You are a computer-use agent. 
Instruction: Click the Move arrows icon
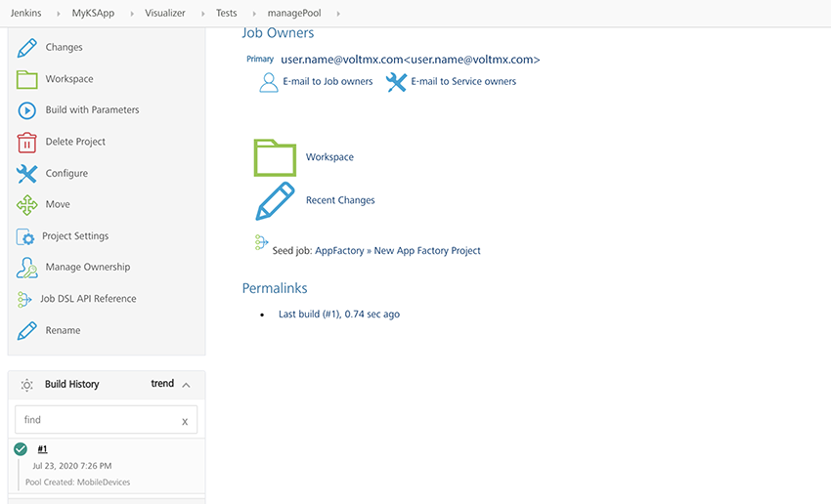pos(27,205)
